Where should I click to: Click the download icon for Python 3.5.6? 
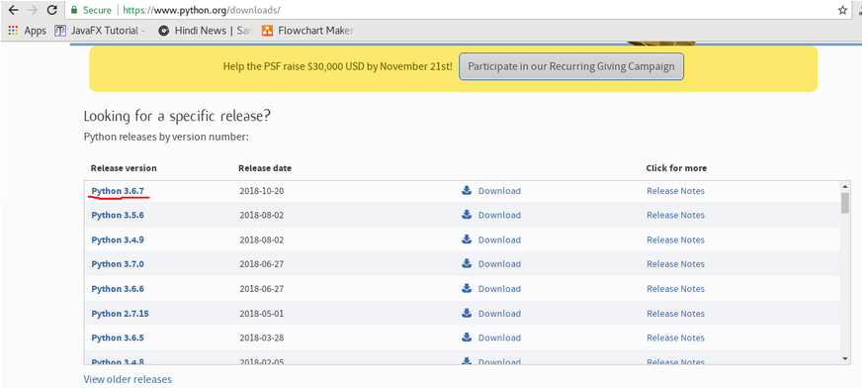[x=466, y=215]
